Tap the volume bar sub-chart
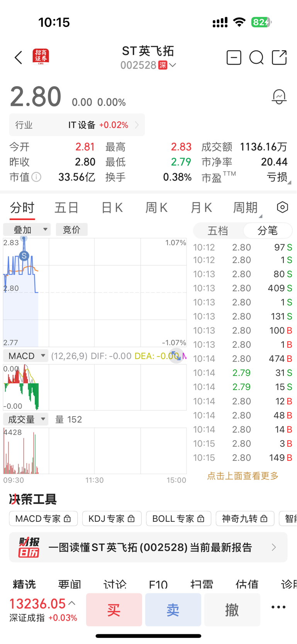This screenshot has height=644, width=297. [x=95, y=451]
